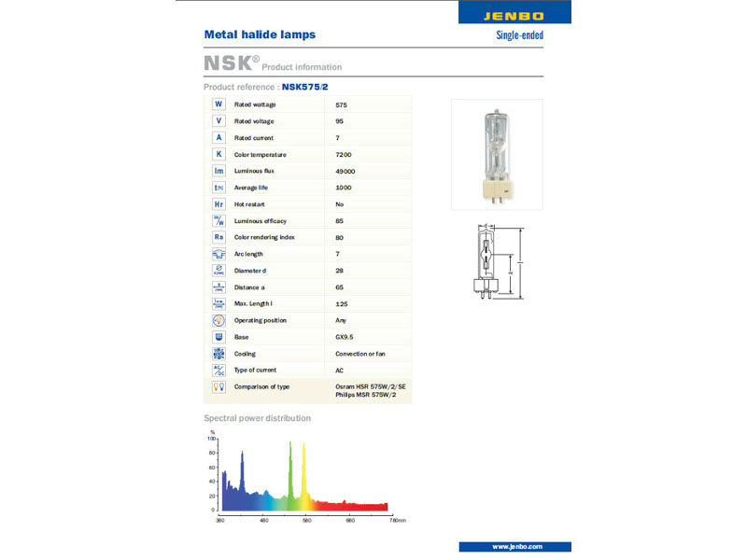Click the Hr hot restart icon
Image resolution: width=747 pixels, height=560 pixels.
pos(218,204)
